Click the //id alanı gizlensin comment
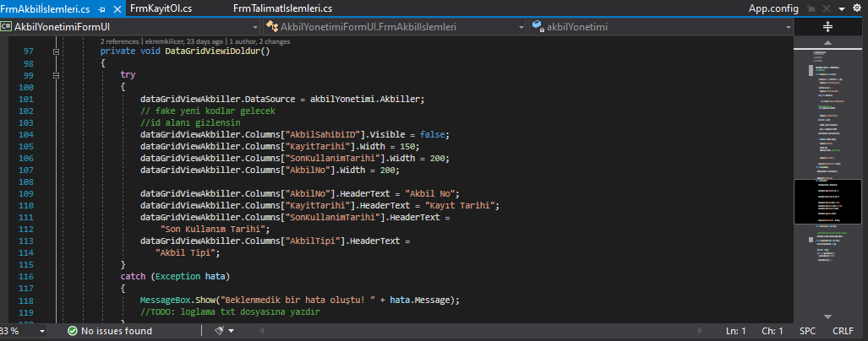 tap(190, 122)
